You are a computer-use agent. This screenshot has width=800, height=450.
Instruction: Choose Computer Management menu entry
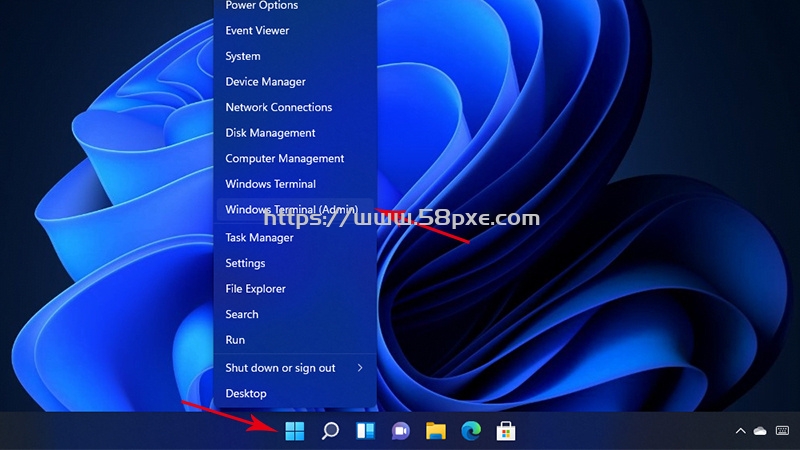point(295,158)
